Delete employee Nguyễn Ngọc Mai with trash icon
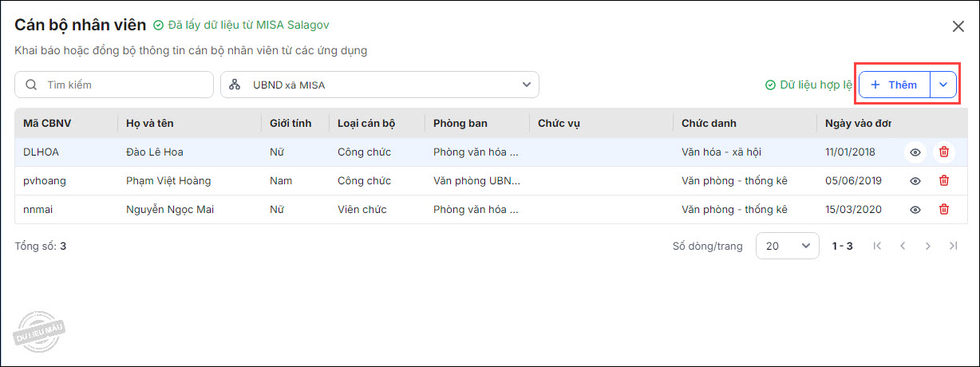The image size is (980, 367). [x=944, y=210]
